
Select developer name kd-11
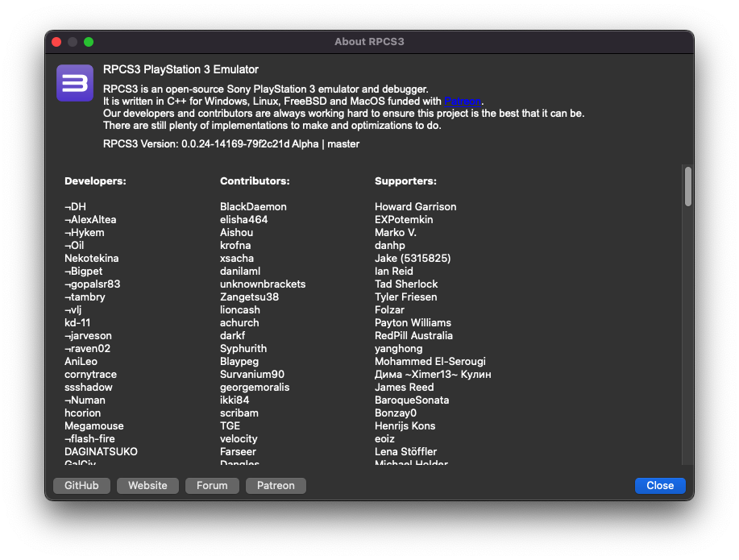(77, 323)
